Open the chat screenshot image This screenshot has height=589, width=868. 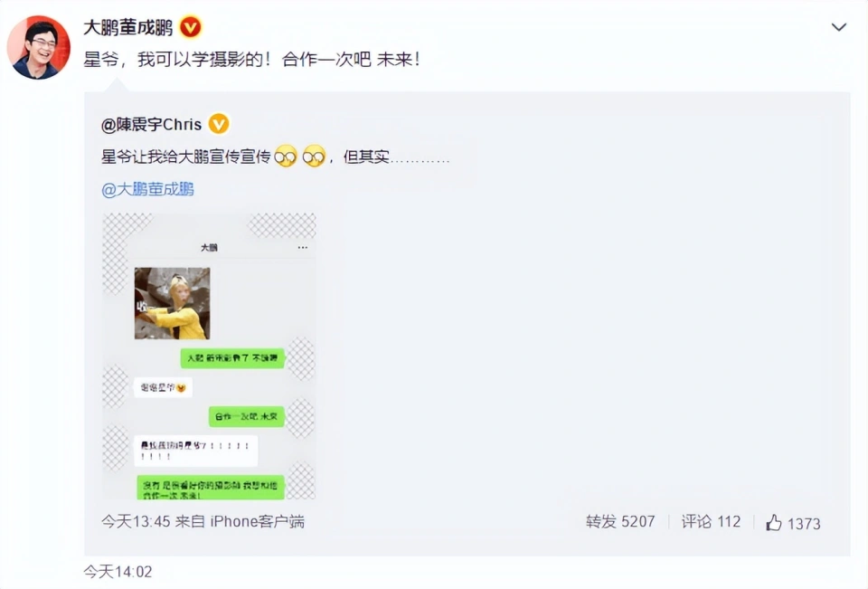[x=209, y=356]
